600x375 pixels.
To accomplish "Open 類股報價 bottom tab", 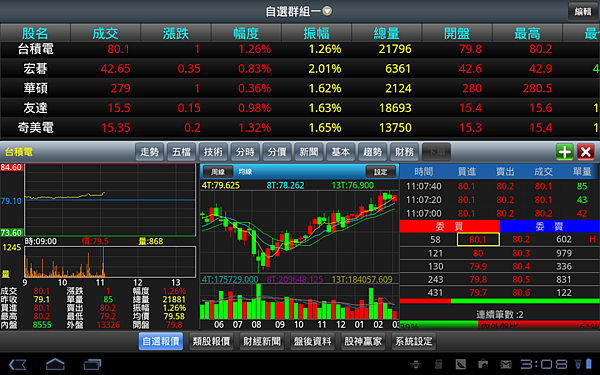I will tap(211, 341).
